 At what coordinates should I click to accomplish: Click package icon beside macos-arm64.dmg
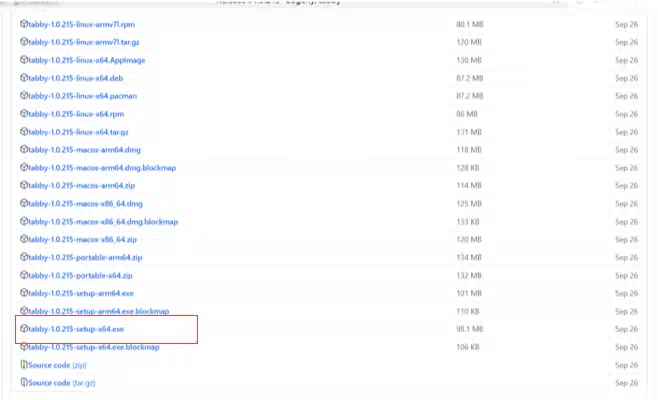(24, 149)
